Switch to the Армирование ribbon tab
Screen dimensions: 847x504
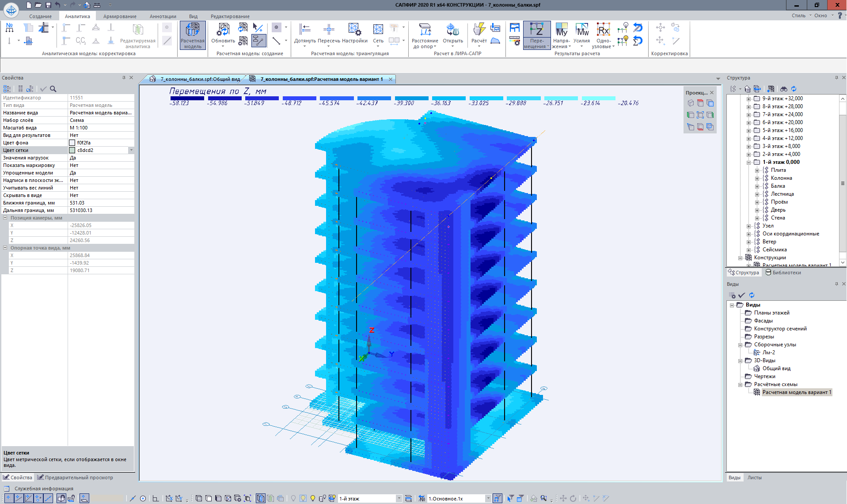[120, 16]
